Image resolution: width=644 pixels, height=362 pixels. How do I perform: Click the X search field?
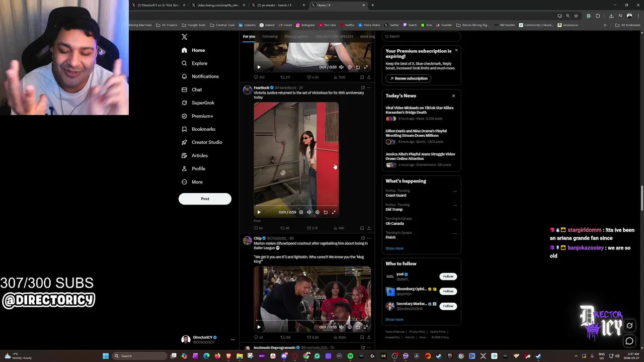click(422, 36)
